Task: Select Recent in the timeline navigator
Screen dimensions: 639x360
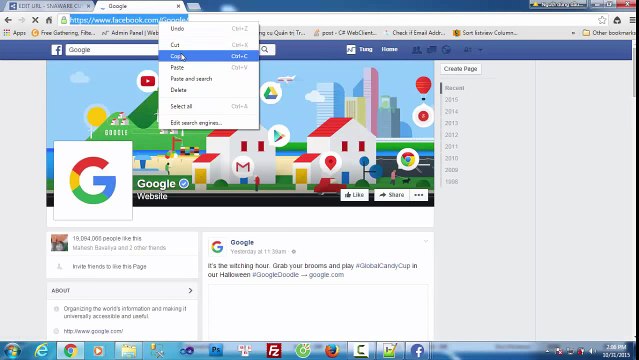Action: [x=454, y=88]
